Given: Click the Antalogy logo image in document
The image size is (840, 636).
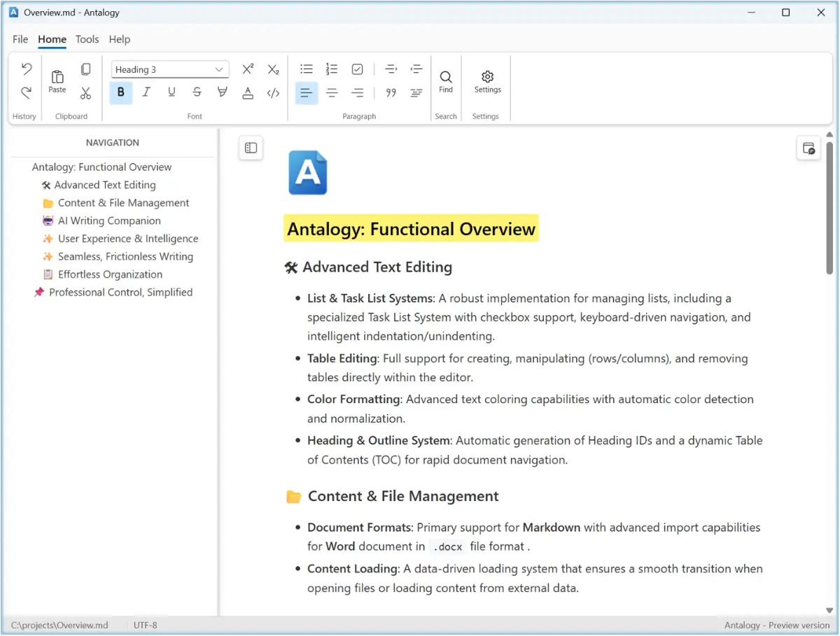Looking at the screenshot, I should [308, 173].
